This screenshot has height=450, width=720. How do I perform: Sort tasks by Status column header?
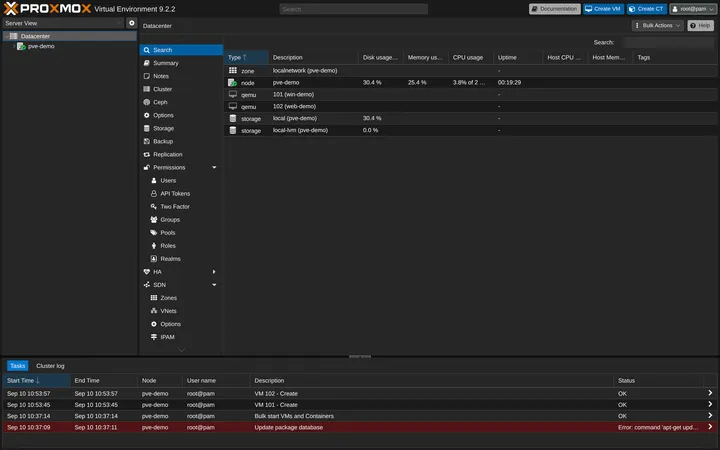click(x=658, y=381)
